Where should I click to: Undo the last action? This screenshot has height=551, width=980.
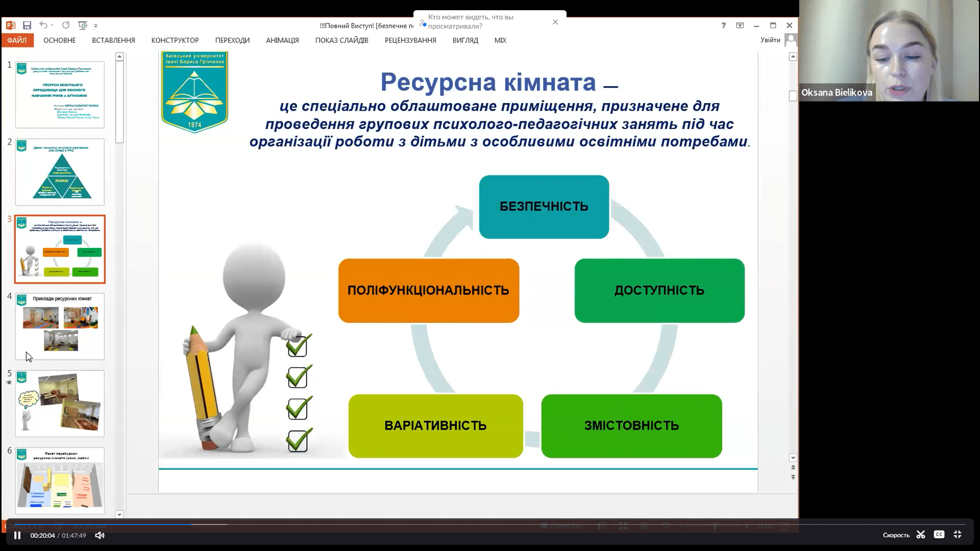[x=44, y=25]
